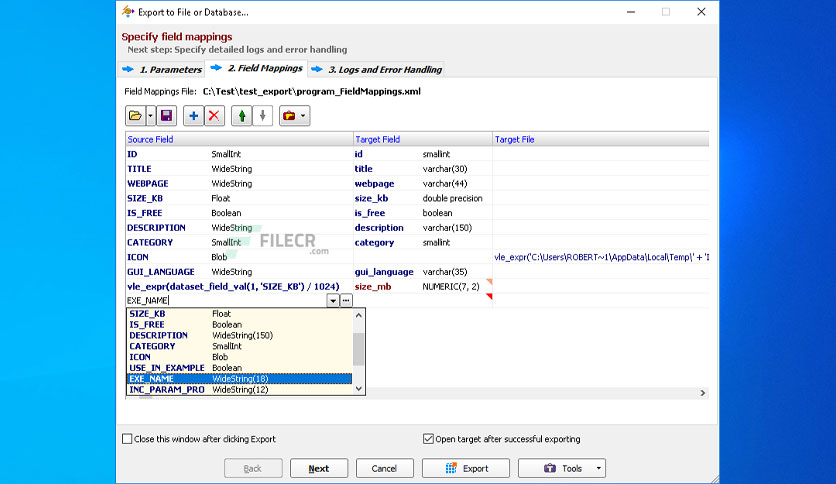Pick USE_IN_EXAMPLE Boolean in dropdown list
The height and width of the screenshot is (484, 836).
(x=239, y=368)
